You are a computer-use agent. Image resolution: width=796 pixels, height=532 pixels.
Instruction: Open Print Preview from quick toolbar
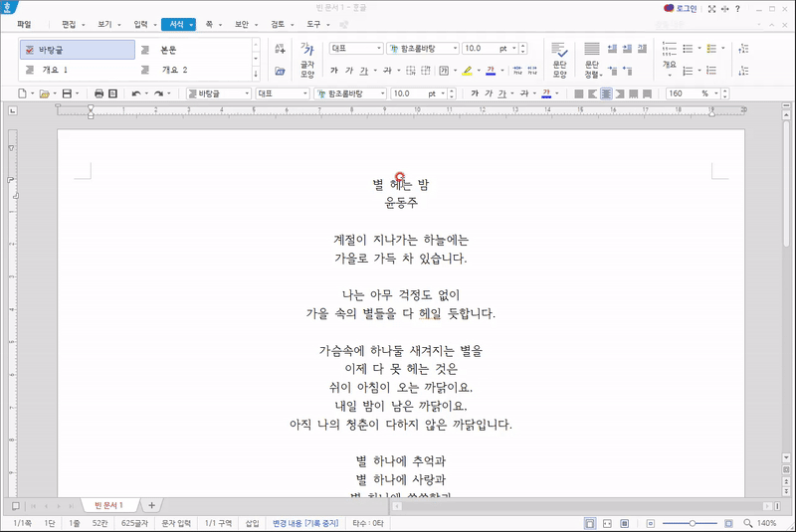[x=112, y=93]
